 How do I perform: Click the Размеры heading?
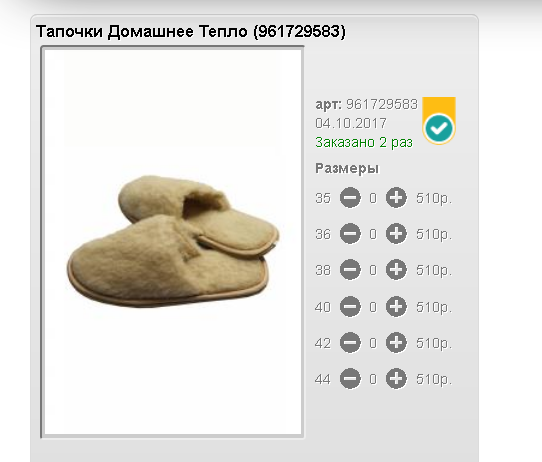(x=347, y=169)
